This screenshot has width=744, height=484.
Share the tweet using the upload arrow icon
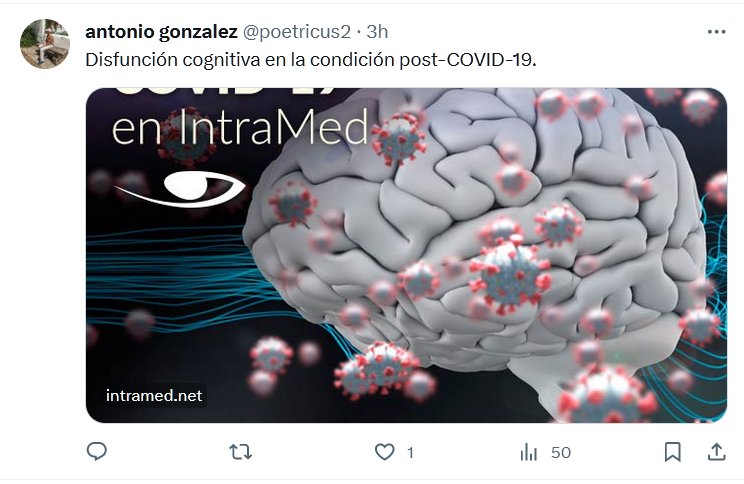pyautogui.click(x=716, y=452)
